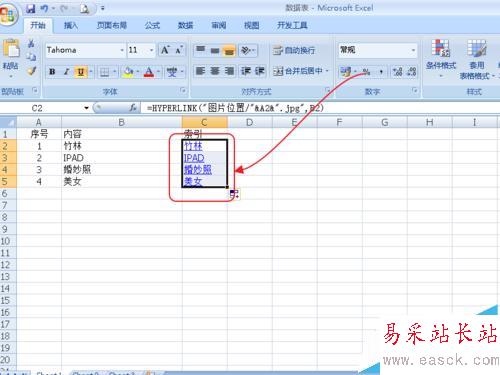The image size is (500, 375).
Task: Open the Auto Fill Options button
Action: coord(234,194)
